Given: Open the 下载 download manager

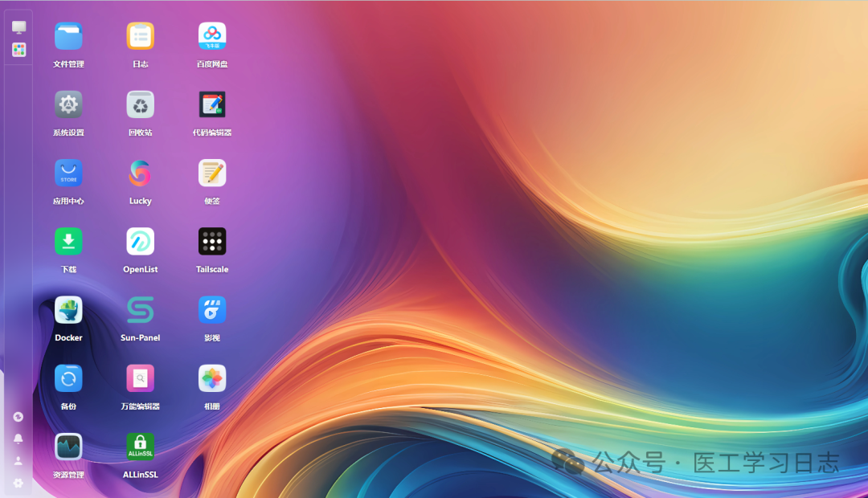Looking at the screenshot, I should tap(68, 241).
